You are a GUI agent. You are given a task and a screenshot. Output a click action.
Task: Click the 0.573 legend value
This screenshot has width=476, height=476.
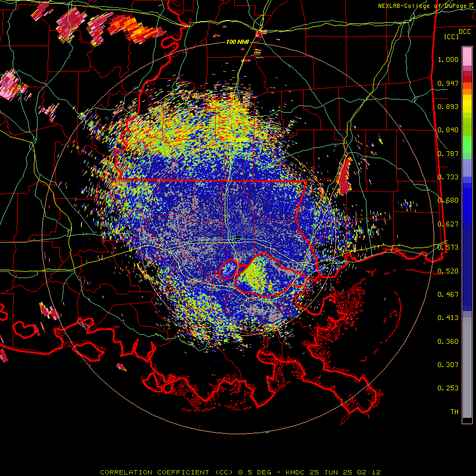point(448,248)
